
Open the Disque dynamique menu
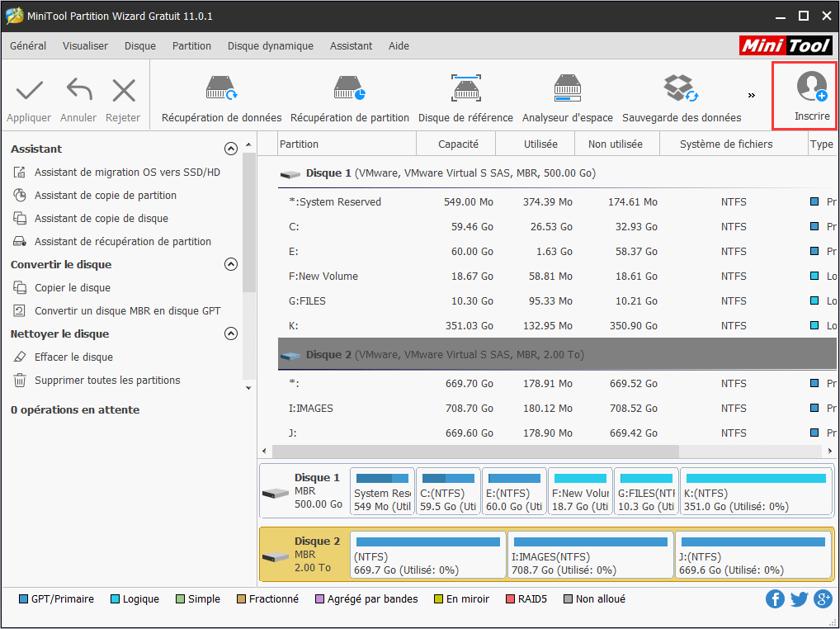tap(270, 46)
